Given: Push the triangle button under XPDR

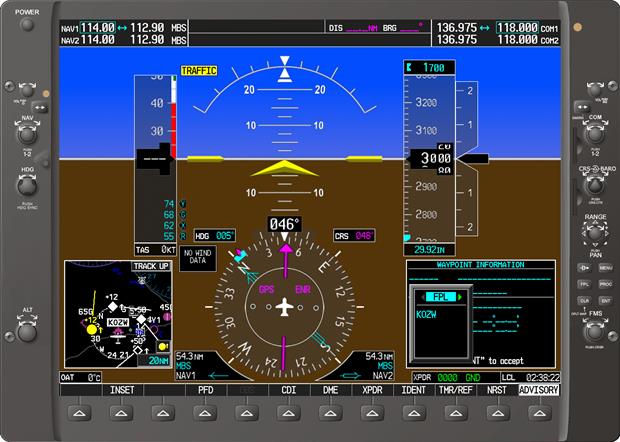Looking at the screenshot, I should [372, 413].
